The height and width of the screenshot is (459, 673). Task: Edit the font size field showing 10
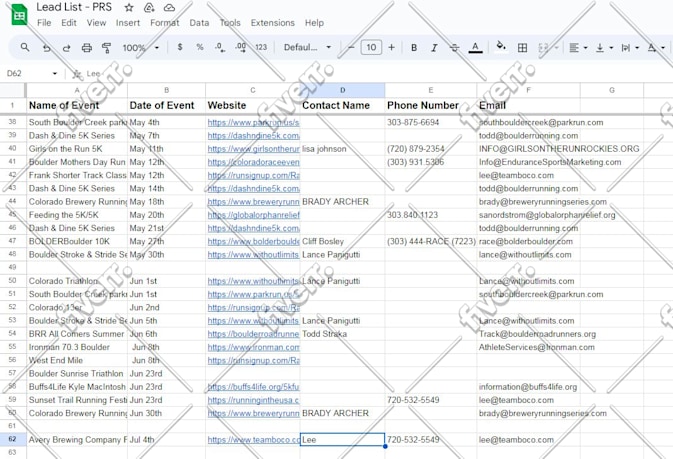(x=371, y=47)
